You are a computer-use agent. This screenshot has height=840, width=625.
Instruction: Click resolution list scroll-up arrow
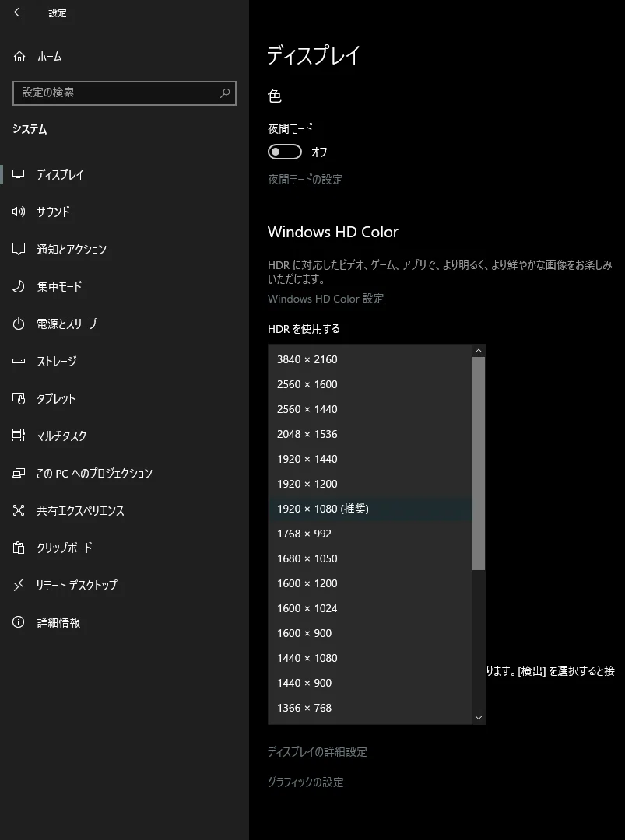click(x=479, y=351)
